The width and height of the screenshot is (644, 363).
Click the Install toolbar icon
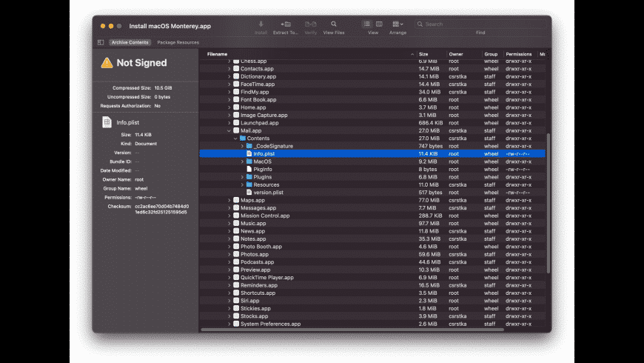pyautogui.click(x=261, y=24)
